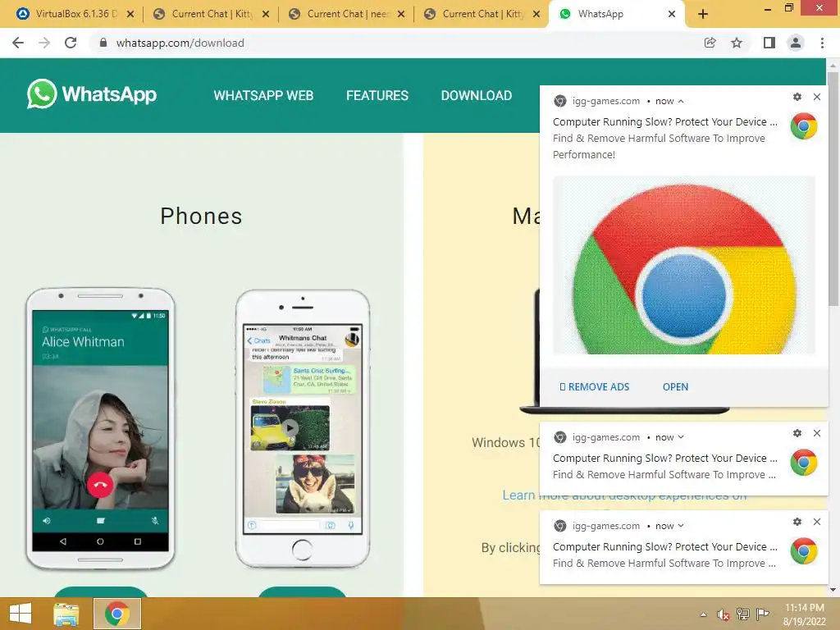The height and width of the screenshot is (630, 840).
Task: Click the Chrome icon in the middle notification
Action: point(804,463)
